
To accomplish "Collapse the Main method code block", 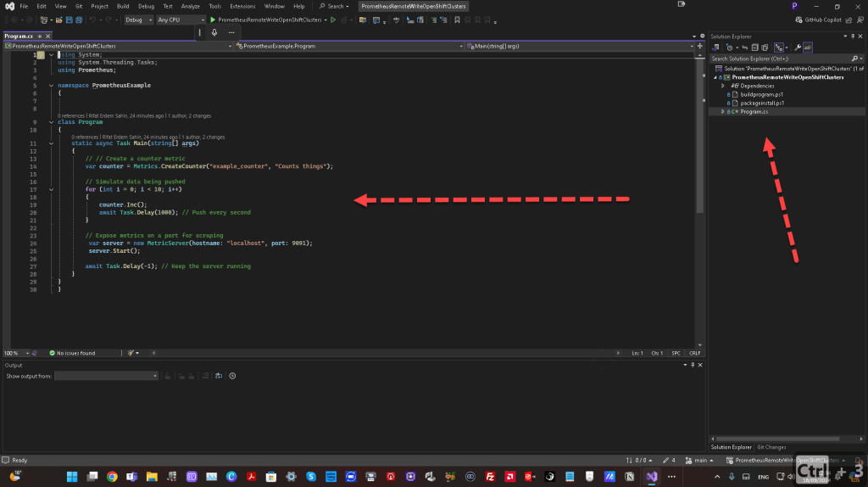I will (x=52, y=143).
